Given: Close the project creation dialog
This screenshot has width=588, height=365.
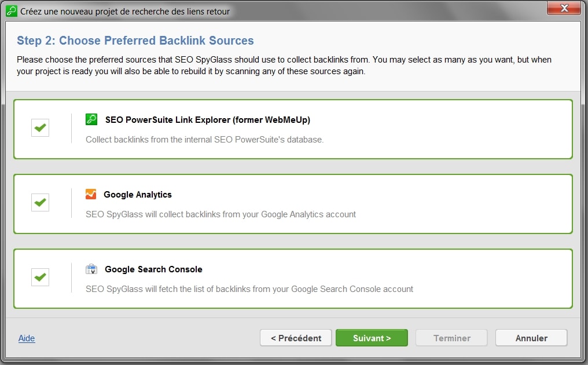Looking at the screenshot, I should pos(564,8).
